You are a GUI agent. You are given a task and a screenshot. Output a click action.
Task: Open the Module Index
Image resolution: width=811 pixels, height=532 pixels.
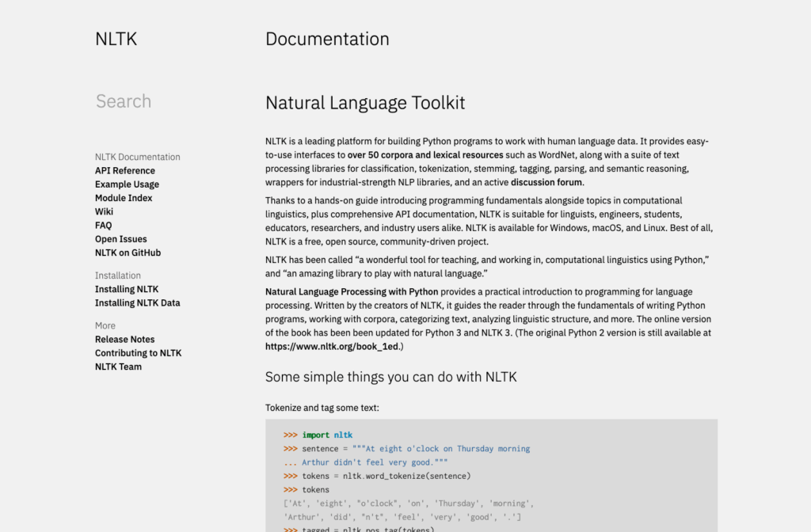124,198
